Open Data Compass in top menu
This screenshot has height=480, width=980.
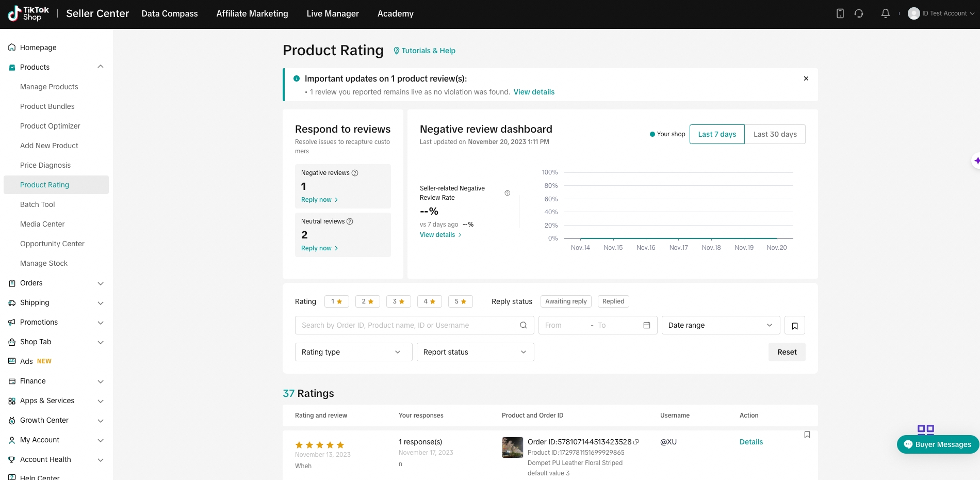[169, 14]
